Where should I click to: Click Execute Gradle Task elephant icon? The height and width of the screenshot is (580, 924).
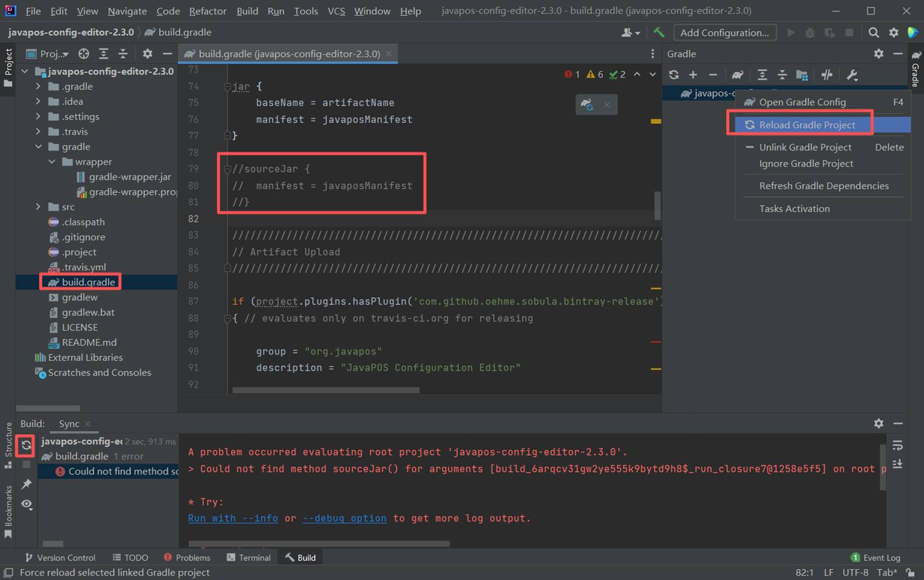(x=737, y=75)
